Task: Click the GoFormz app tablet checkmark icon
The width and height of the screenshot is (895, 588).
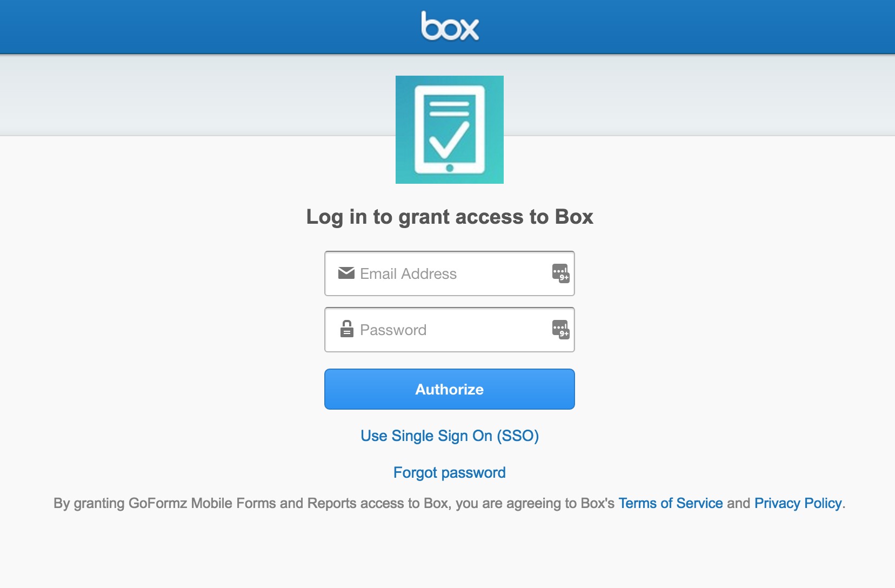Action: tap(450, 130)
